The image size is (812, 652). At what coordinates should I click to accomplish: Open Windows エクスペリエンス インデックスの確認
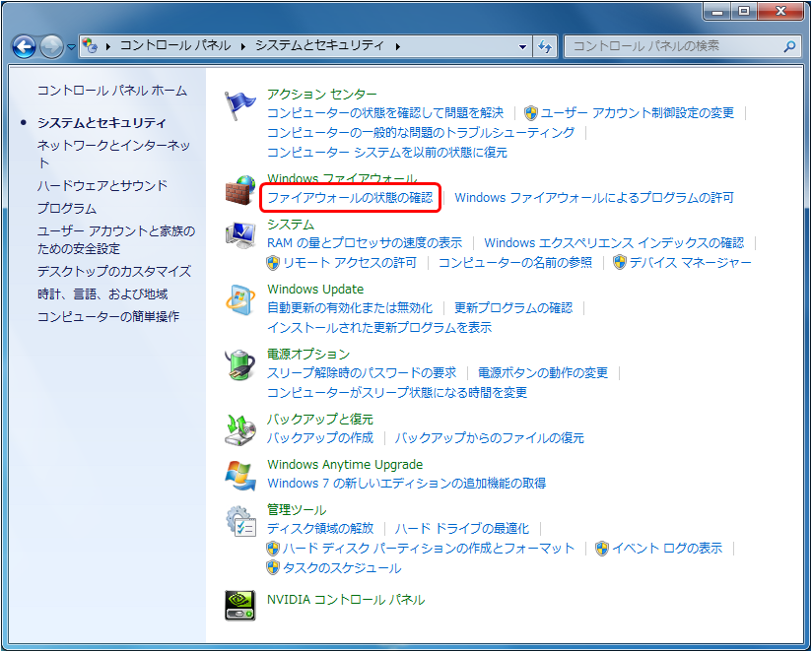click(614, 243)
